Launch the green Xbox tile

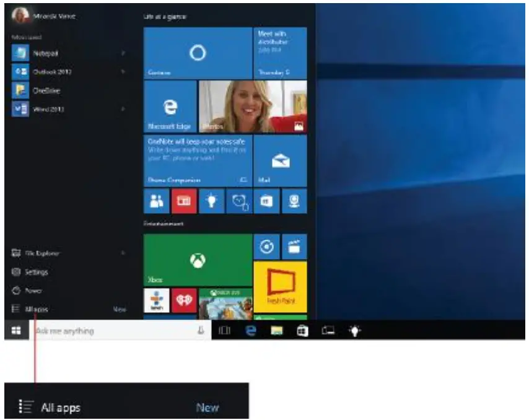tap(198, 260)
